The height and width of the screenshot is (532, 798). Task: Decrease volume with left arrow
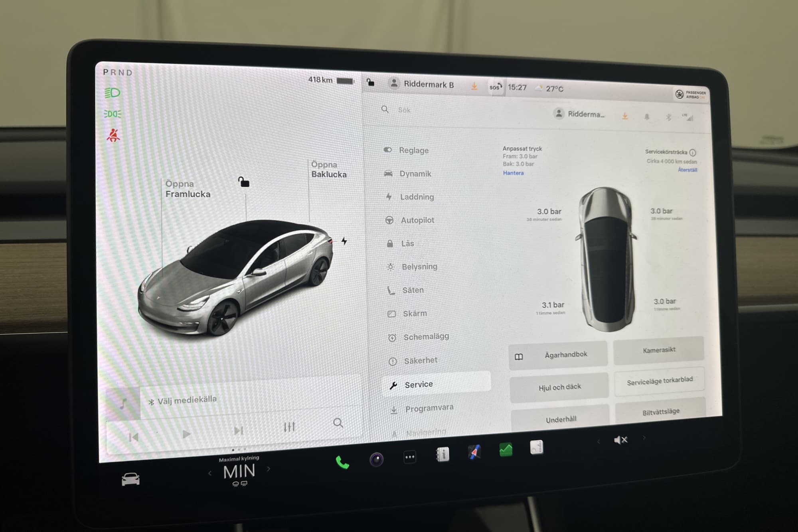(598, 441)
